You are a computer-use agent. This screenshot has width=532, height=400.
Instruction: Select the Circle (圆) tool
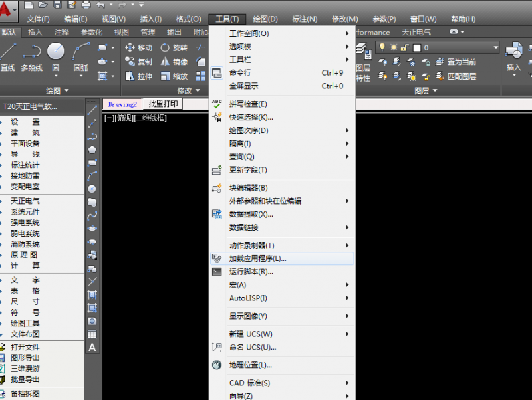[56, 58]
